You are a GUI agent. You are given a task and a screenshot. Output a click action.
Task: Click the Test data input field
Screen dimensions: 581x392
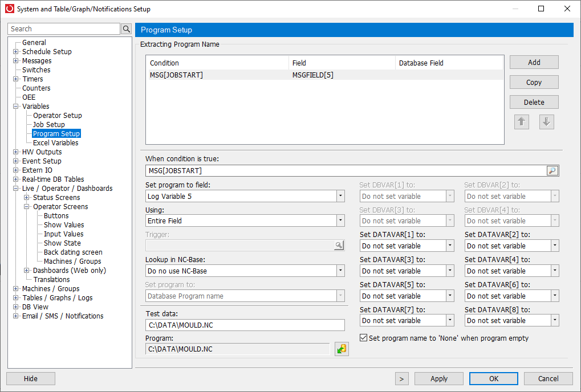pyautogui.click(x=245, y=325)
